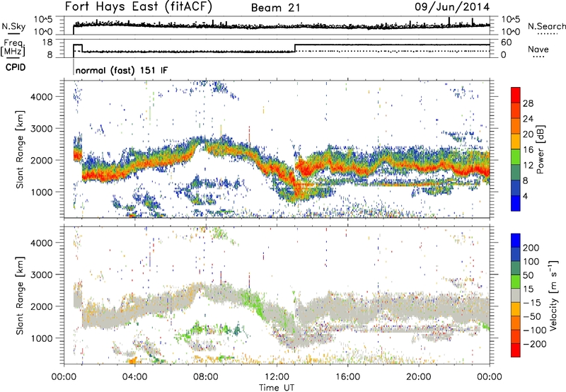Click the '09/Jun/2014' date label
The image size is (566, 392).
point(452,7)
